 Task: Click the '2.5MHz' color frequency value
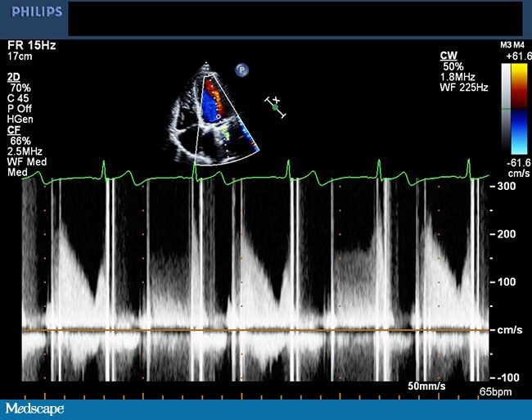click(25, 151)
